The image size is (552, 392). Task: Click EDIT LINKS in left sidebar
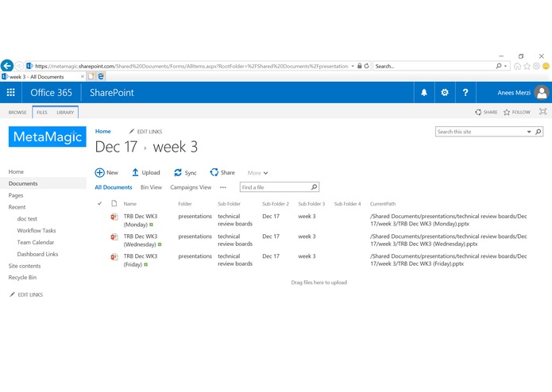pyautogui.click(x=26, y=294)
